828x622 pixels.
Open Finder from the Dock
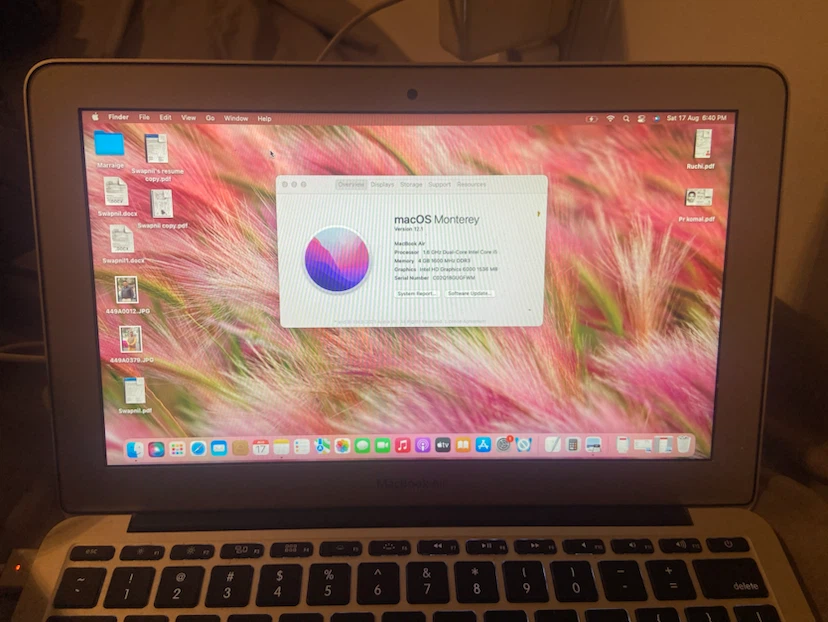click(135, 449)
